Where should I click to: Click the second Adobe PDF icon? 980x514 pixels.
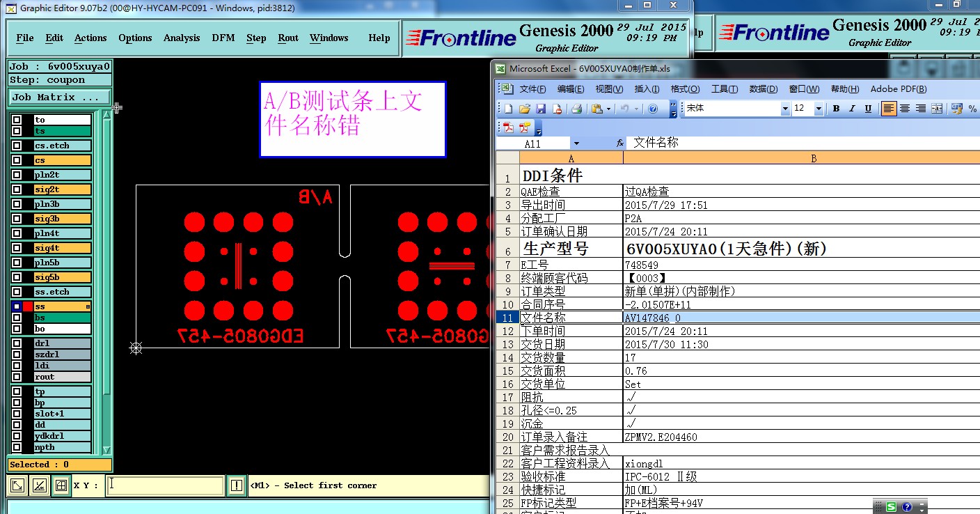tap(524, 127)
